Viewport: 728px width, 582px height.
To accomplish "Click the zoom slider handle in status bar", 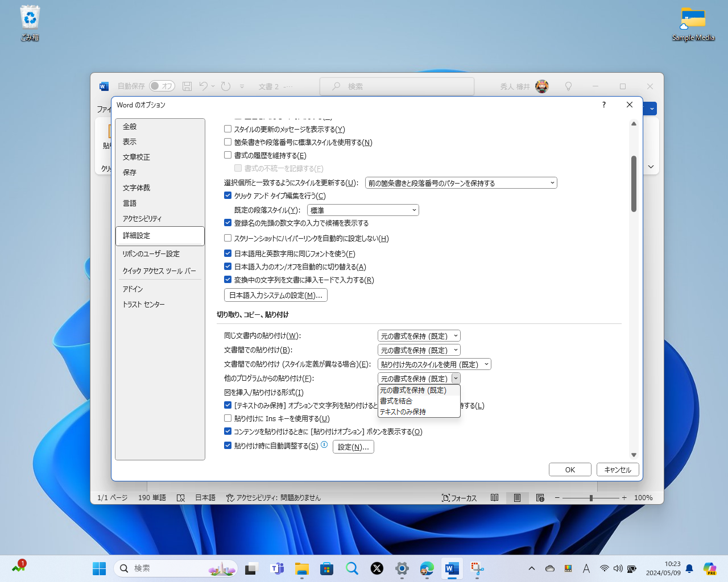I will tap(591, 498).
